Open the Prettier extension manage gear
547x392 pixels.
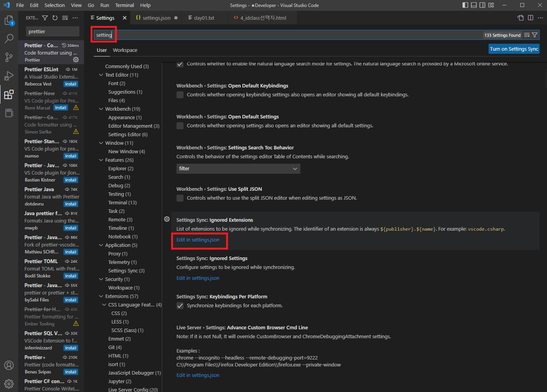(76, 60)
